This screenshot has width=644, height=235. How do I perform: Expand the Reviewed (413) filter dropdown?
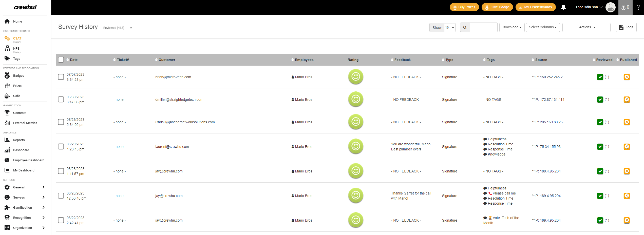[x=131, y=28]
